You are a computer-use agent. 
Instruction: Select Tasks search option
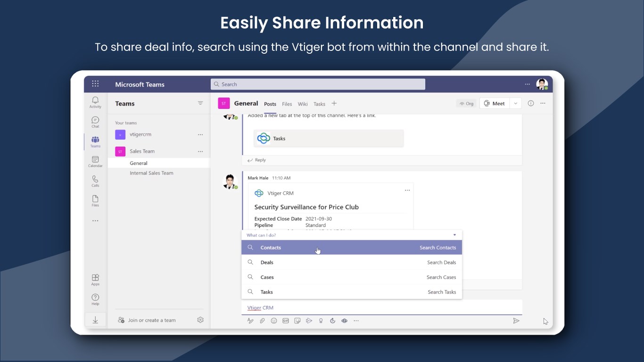[x=352, y=292]
